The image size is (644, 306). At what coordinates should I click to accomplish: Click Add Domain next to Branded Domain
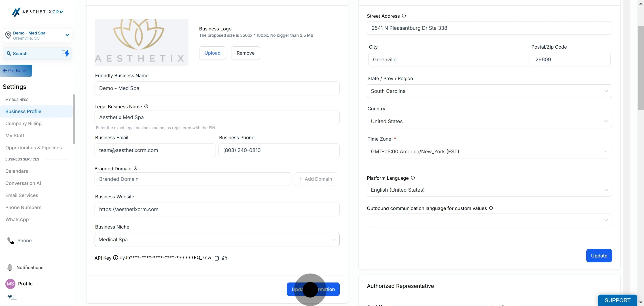coord(315,179)
